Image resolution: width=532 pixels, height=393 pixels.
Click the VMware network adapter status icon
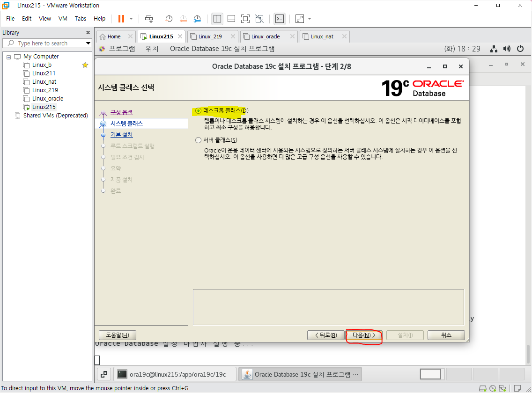[502, 388]
